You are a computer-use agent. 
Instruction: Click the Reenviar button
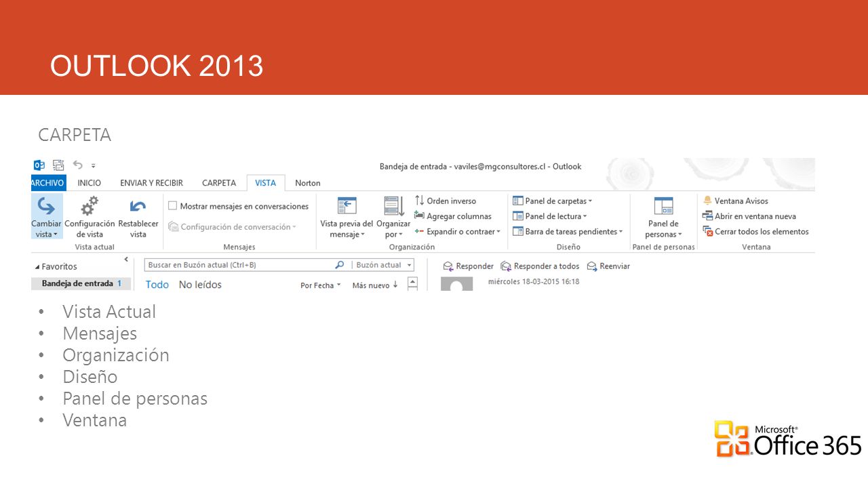click(x=608, y=266)
